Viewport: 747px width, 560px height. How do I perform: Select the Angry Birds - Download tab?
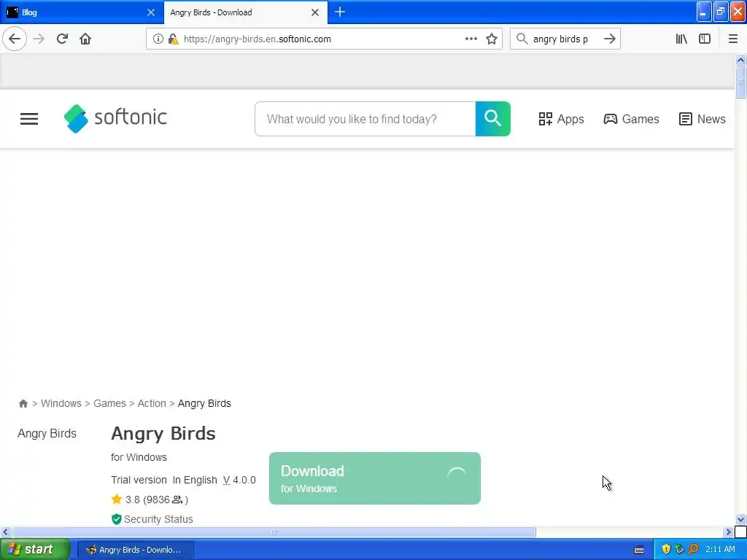[x=239, y=12]
